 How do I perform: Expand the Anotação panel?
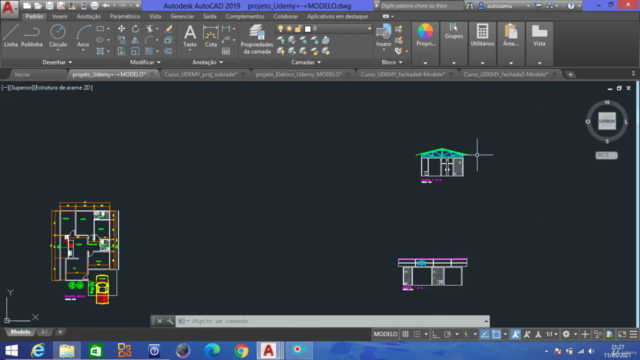(x=207, y=62)
